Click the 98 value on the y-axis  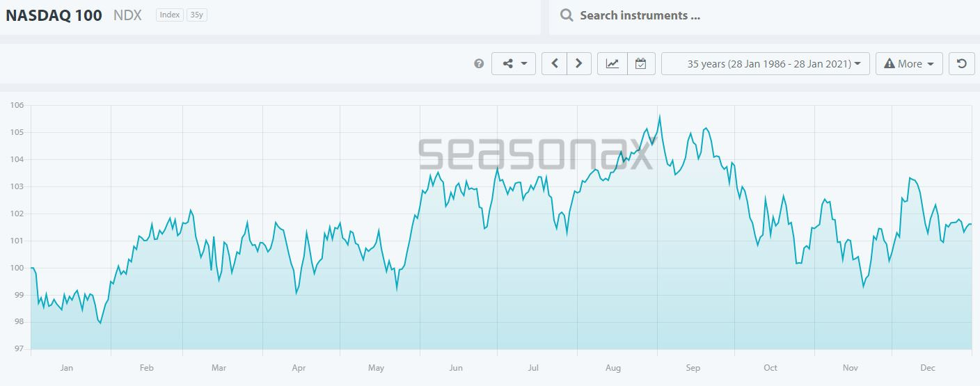pos(19,322)
